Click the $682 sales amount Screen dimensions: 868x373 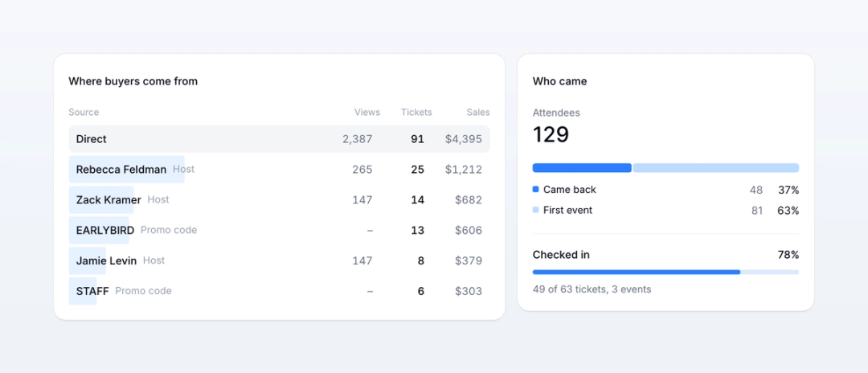[x=469, y=200]
